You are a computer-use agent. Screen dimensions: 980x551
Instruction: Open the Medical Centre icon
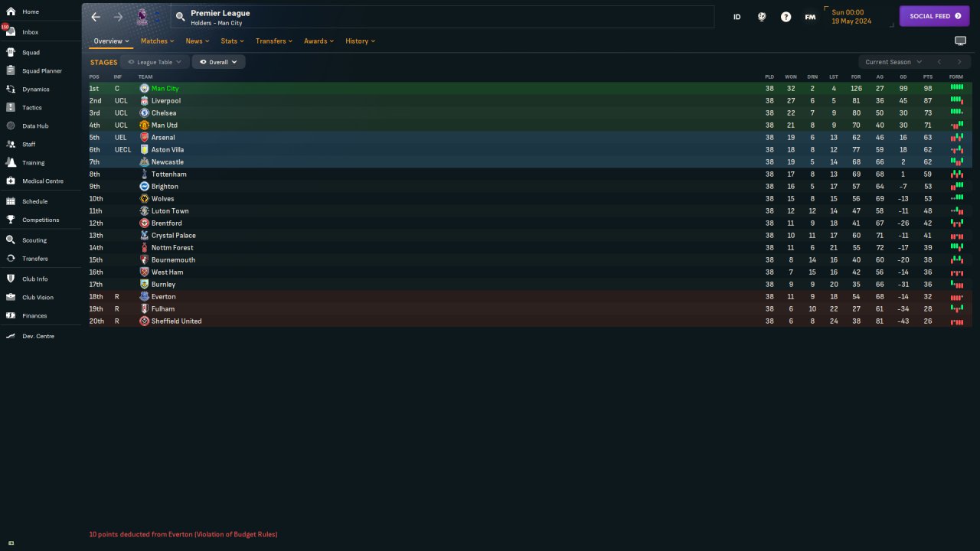click(x=11, y=181)
